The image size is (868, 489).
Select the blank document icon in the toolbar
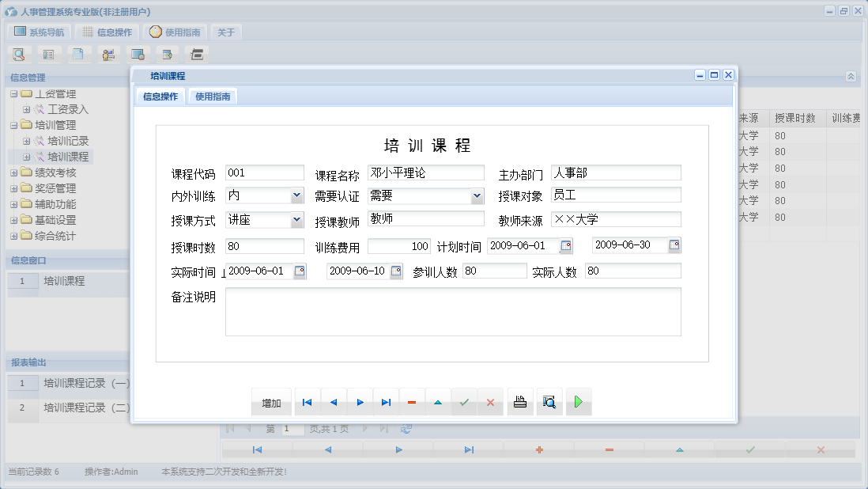[x=77, y=54]
